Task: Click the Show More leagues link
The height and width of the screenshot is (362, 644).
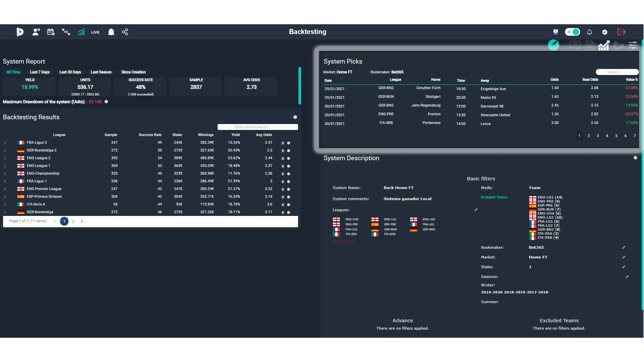Action: click(343, 241)
